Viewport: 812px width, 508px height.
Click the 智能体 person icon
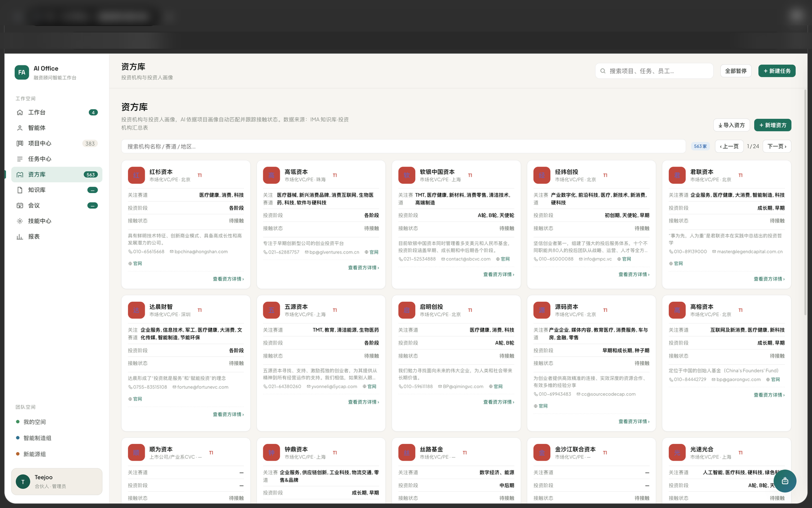click(x=20, y=128)
